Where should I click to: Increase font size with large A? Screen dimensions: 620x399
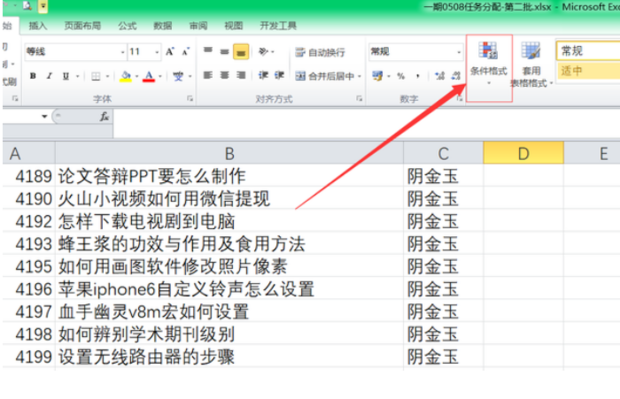coord(170,52)
